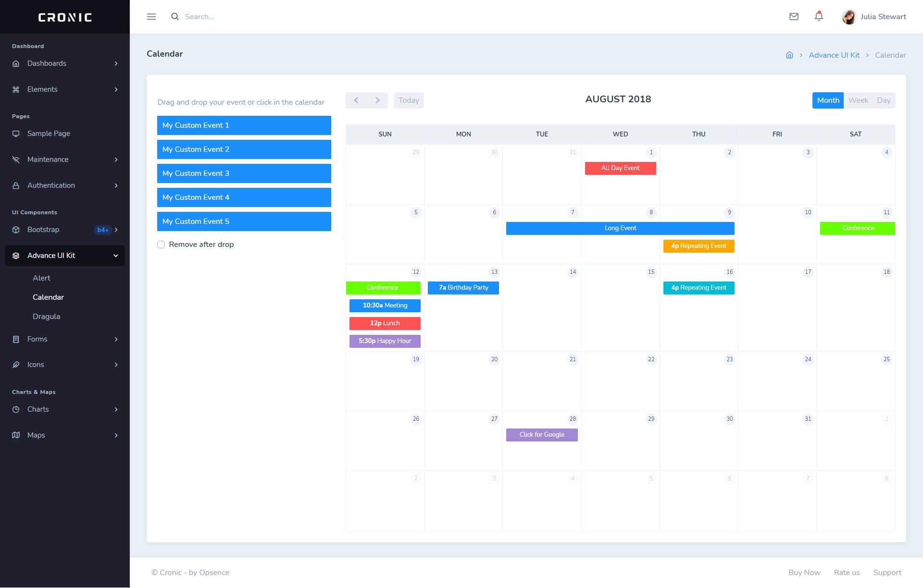Open the mail envelope icon
This screenshot has height=588, width=923.
click(x=794, y=17)
